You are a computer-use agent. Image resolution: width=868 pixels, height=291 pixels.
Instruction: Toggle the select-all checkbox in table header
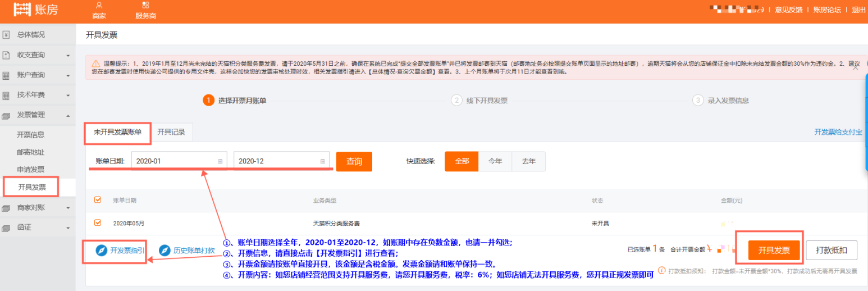click(98, 200)
